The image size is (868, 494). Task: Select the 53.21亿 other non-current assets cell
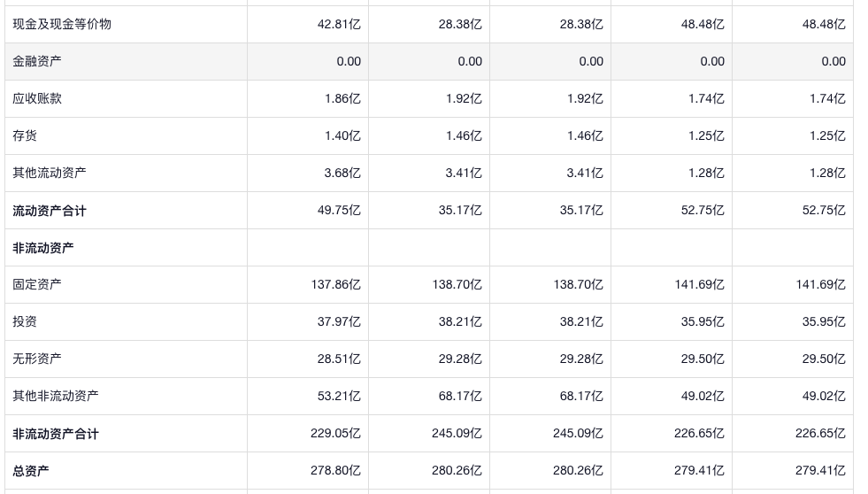(339, 396)
